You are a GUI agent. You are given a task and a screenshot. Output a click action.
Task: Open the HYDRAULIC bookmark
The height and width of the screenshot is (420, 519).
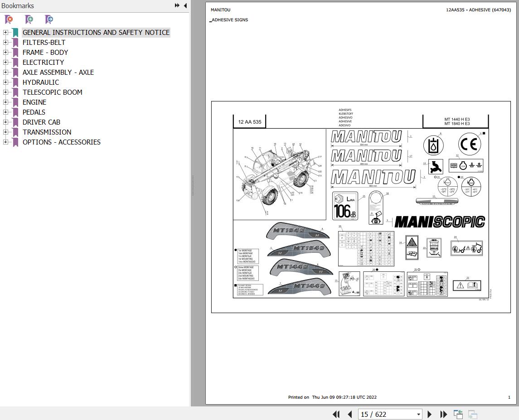tap(41, 82)
